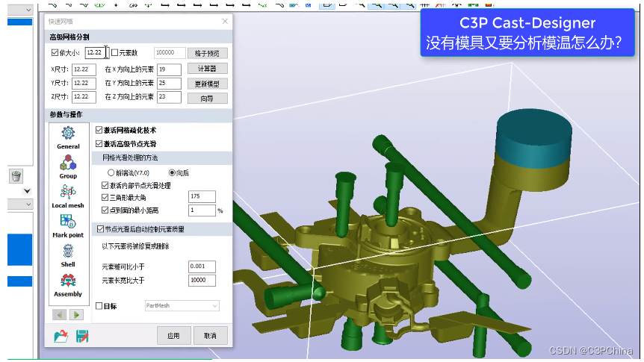
Task: Click the floppy disk save settings icon
Action: pos(82,336)
